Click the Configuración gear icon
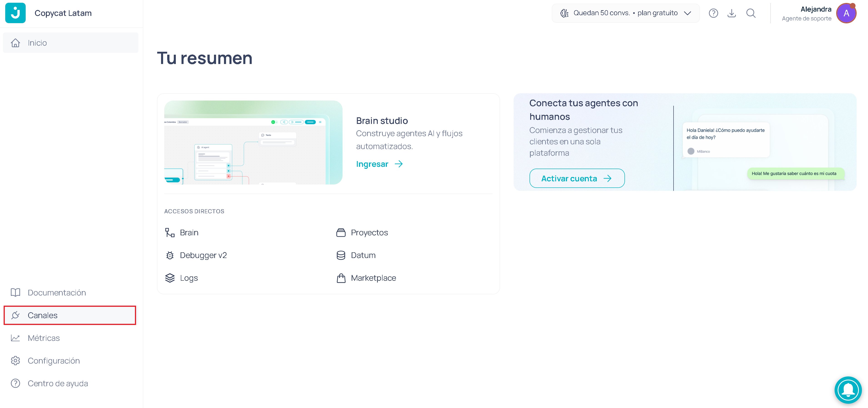 (x=15, y=361)
